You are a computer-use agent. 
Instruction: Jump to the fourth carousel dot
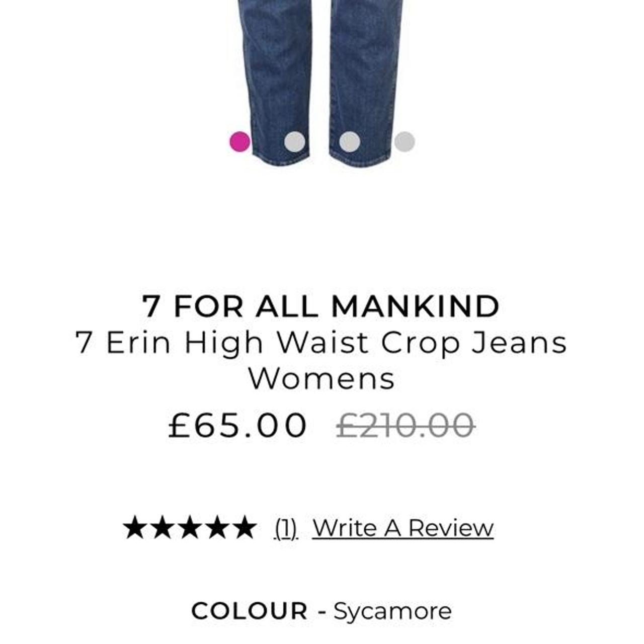pyautogui.click(x=404, y=141)
